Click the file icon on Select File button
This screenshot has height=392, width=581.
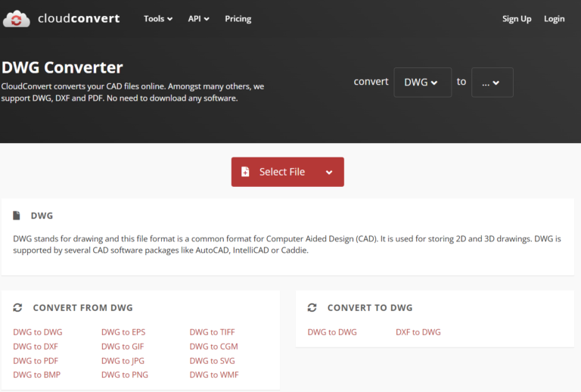coord(245,172)
